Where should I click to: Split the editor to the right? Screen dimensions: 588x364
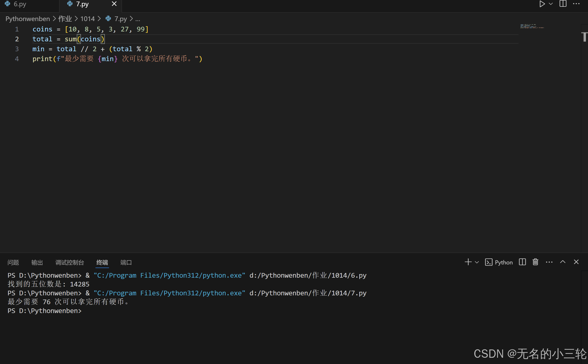click(563, 4)
